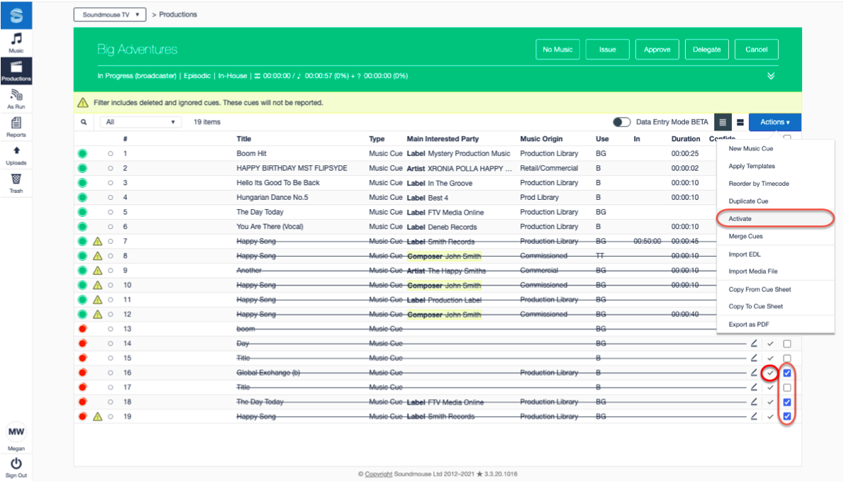Click the Delegate button
The image size is (846, 504).
tap(706, 49)
